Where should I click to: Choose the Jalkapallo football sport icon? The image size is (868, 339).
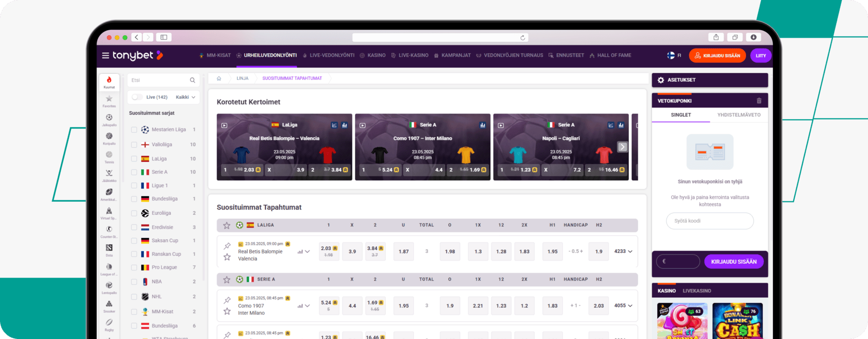(109, 117)
